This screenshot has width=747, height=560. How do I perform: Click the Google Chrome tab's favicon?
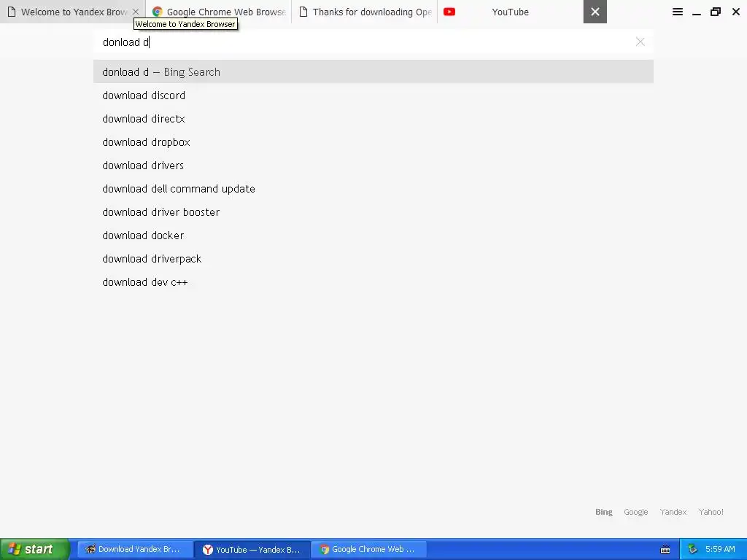coord(158,12)
